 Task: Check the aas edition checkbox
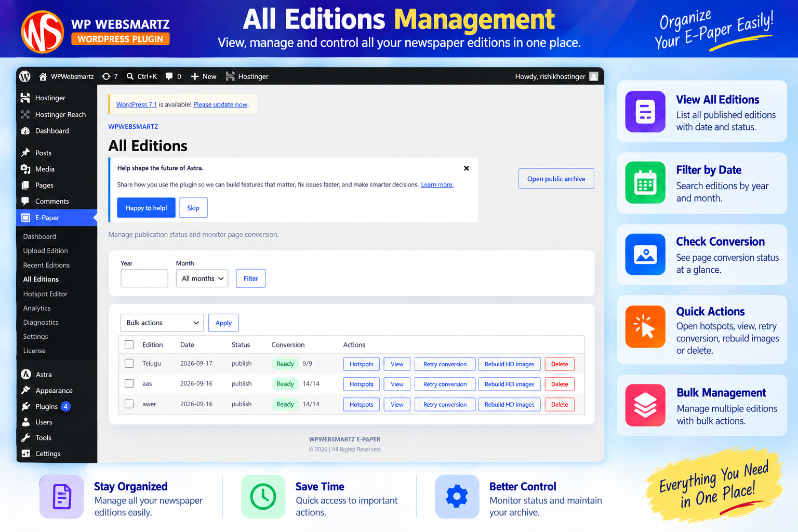(129, 383)
